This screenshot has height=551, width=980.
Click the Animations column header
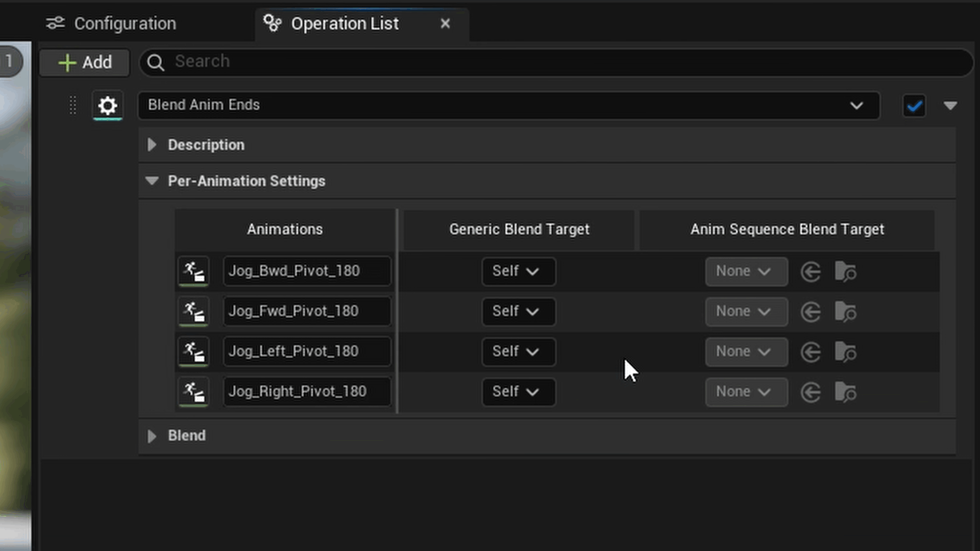285,230
